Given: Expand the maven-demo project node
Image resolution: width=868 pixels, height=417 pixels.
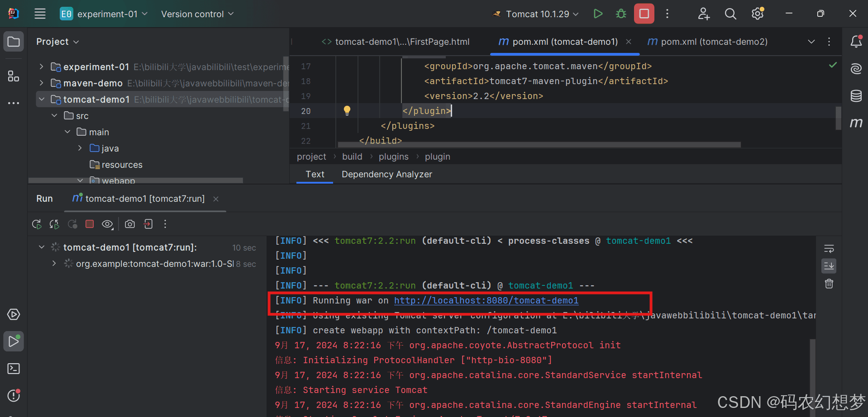Looking at the screenshot, I should click(42, 83).
